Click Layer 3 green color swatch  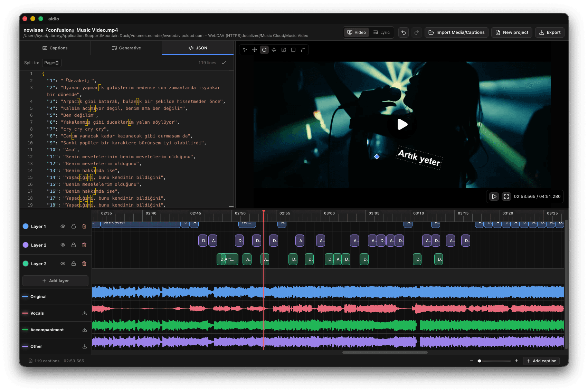pos(26,264)
